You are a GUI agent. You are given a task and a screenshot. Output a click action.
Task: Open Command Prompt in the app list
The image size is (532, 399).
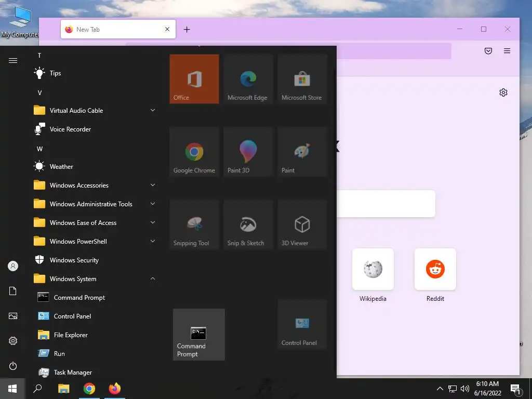coord(95,298)
